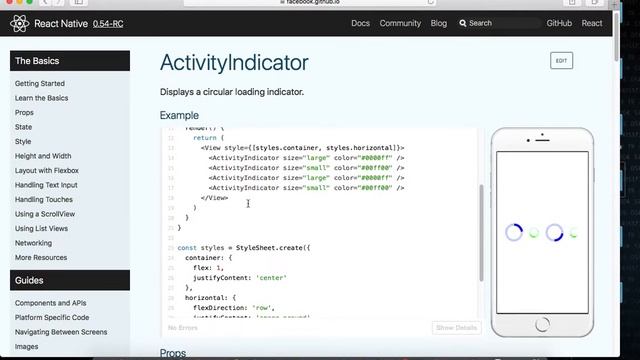
Task: Click the search magnifier icon
Action: pyautogui.click(x=462, y=23)
